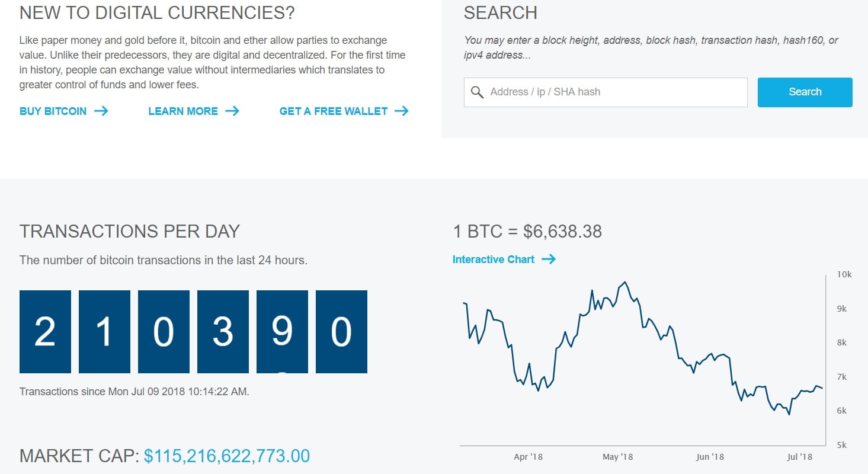Image resolution: width=868 pixels, height=474 pixels.
Task: Click the May '18 peak on price chart
Action: point(626,282)
